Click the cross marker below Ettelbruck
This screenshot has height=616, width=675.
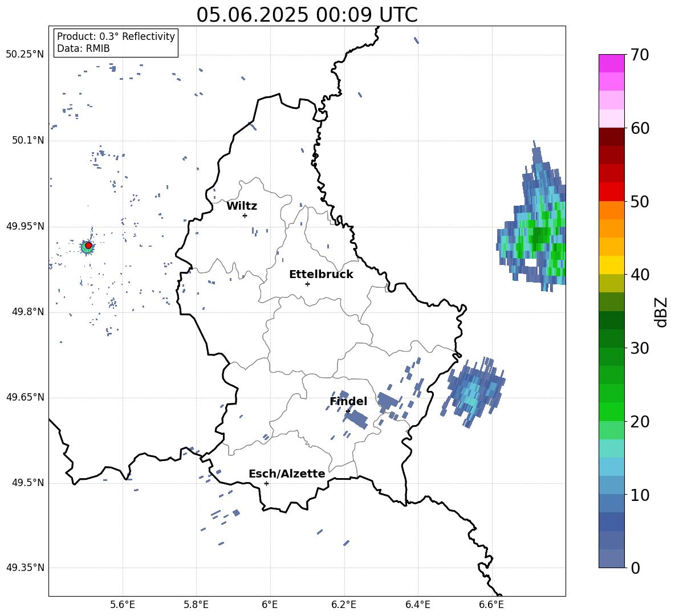[307, 284]
